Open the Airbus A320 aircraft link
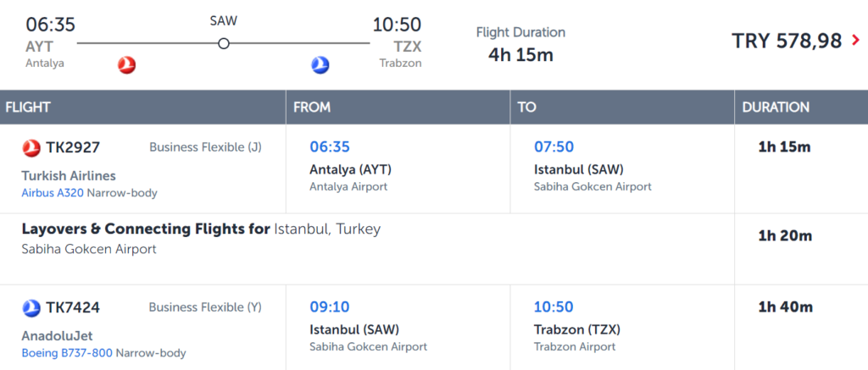 (x=53, y=193)
